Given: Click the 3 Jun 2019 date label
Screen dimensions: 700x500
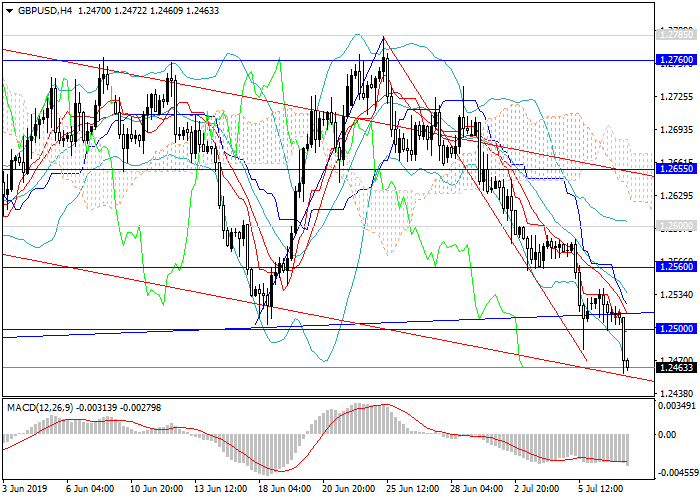Looking at the screenshot, I should pyautogui.click(x=26, y=489).
